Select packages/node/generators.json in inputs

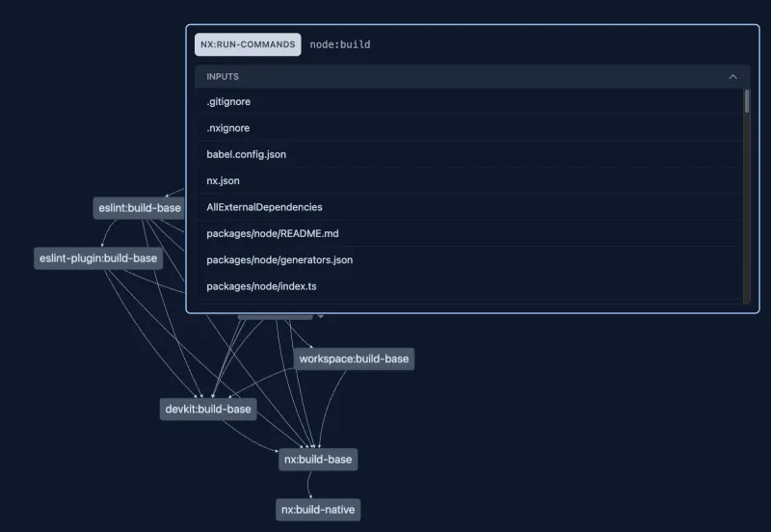pos(279,260)
